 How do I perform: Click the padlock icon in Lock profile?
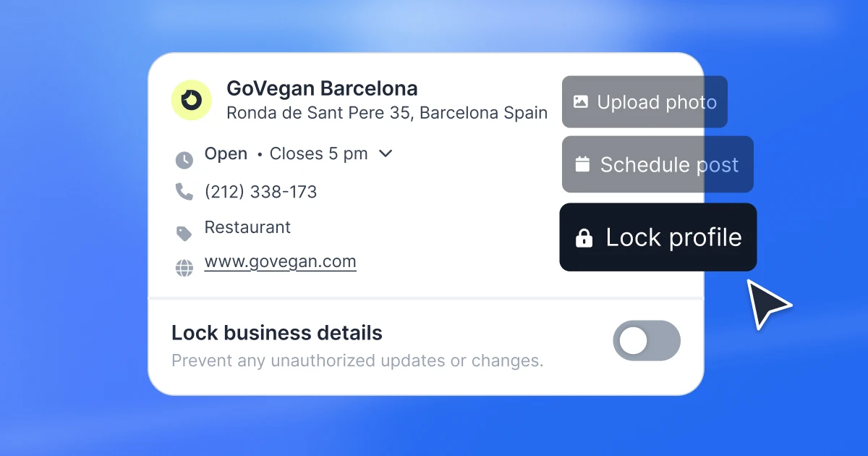(584, 237)
